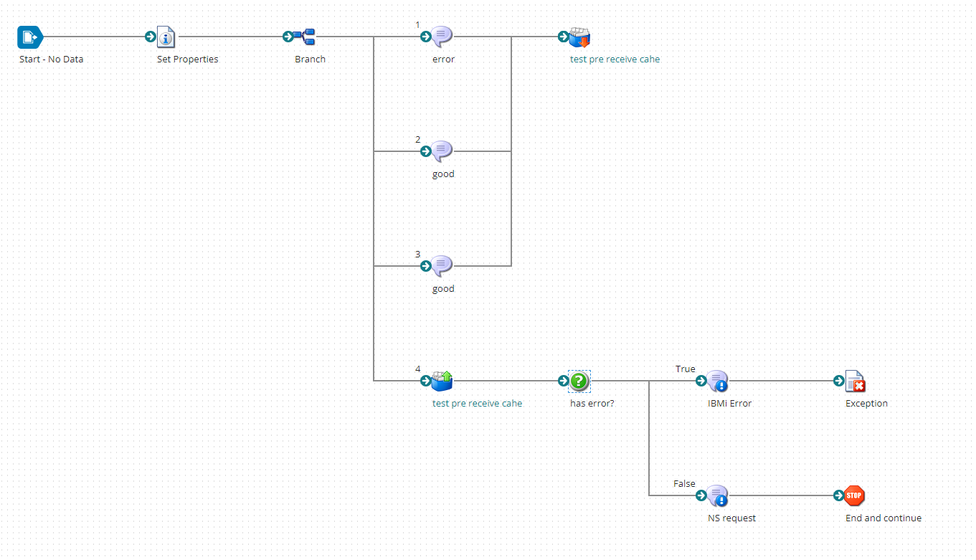The image size is (976, 560).
Task: Open the IBMi Error step
Action: [717, 381]
